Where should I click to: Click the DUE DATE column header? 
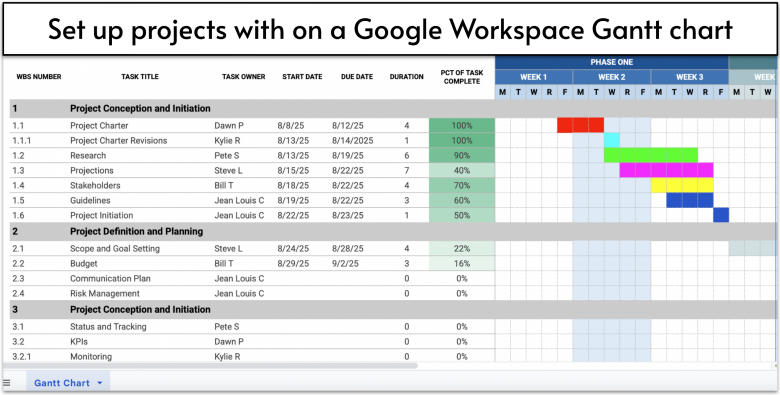(x=357, y=77)
